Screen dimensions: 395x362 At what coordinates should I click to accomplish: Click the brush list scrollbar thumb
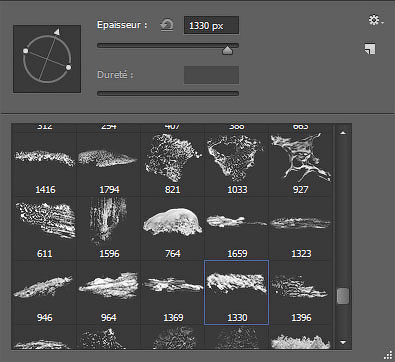[343, 296]
